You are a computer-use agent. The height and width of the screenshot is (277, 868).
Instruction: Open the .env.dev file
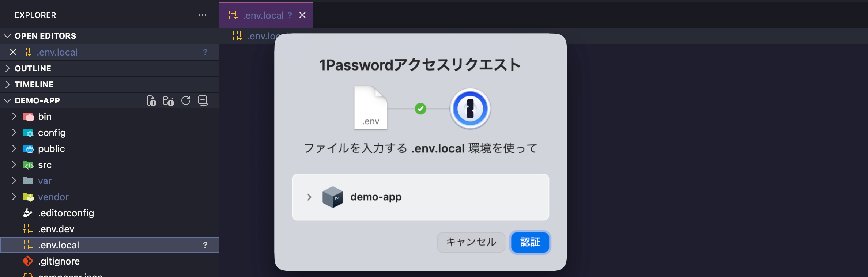[x=56, y=229]
